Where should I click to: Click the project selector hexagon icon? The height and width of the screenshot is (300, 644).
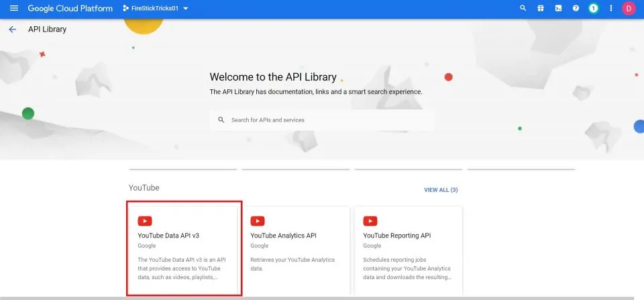pos(125,8)
